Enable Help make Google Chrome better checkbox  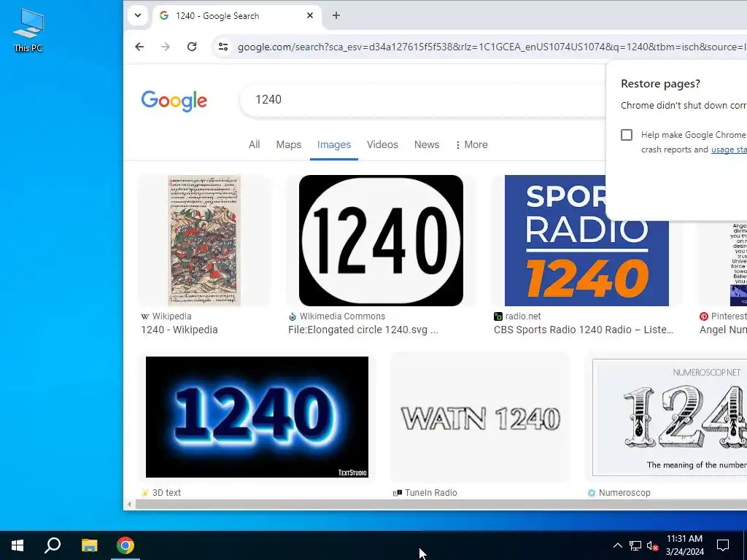(x=627, y=135)
